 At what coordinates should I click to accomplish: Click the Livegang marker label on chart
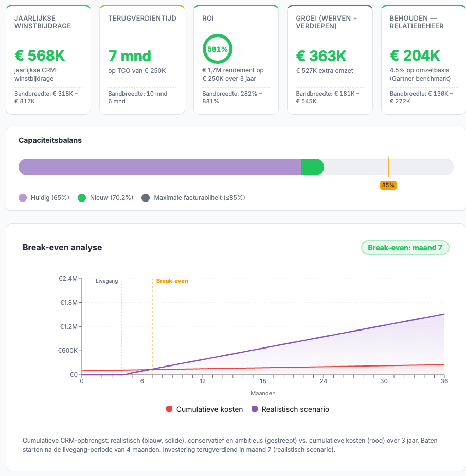pyautogui.click(x=107, y=281)
